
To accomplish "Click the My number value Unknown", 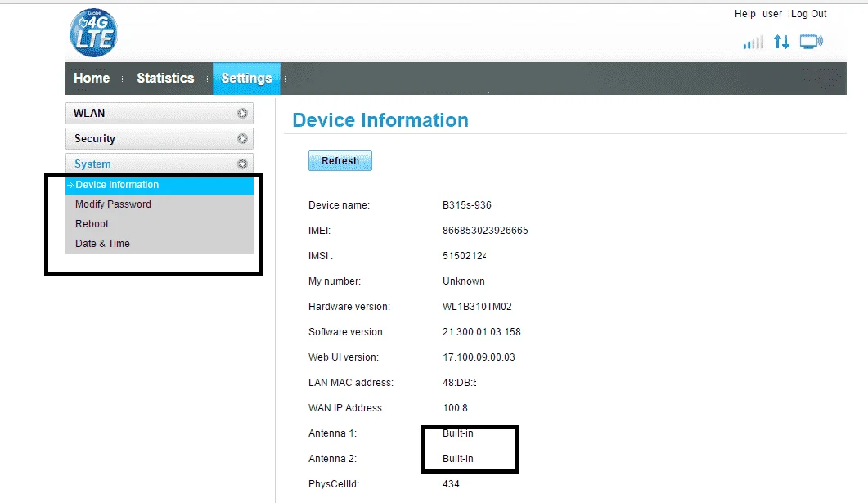I will point(463,281).
